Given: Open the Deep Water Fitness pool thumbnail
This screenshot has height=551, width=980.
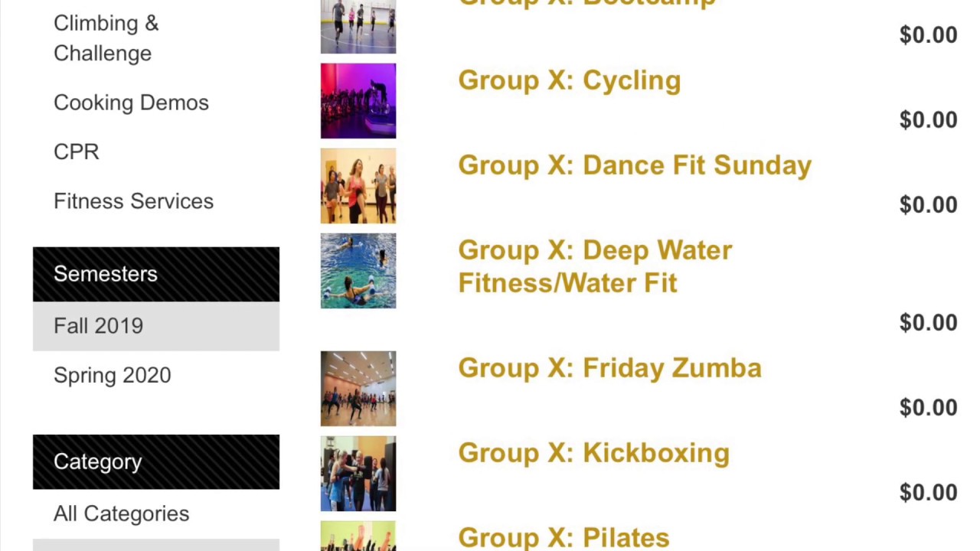Looking at the screenshot, I should 358,271.
